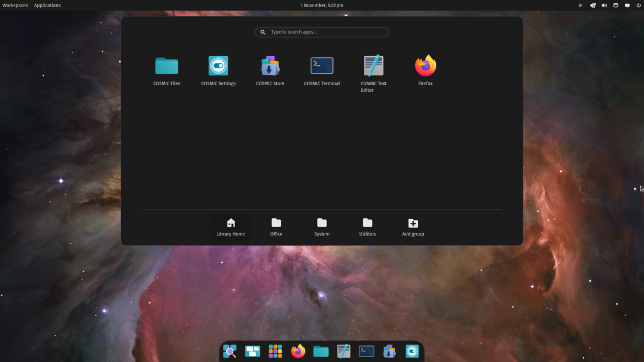Select the Office group folder
The height and width of the screenshot is (362, 644).
[x=276, y=227]
